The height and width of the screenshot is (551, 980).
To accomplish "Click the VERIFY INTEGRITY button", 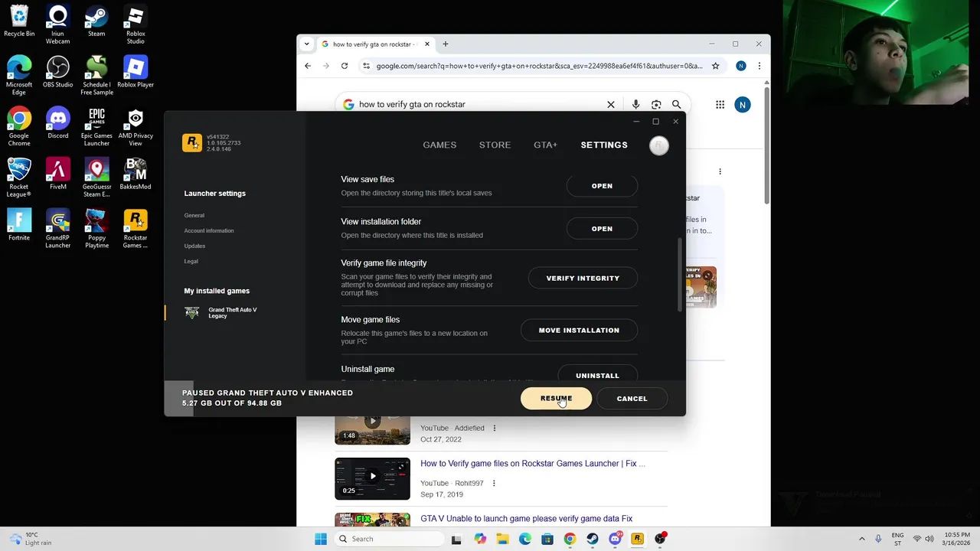I will point(583,278).
